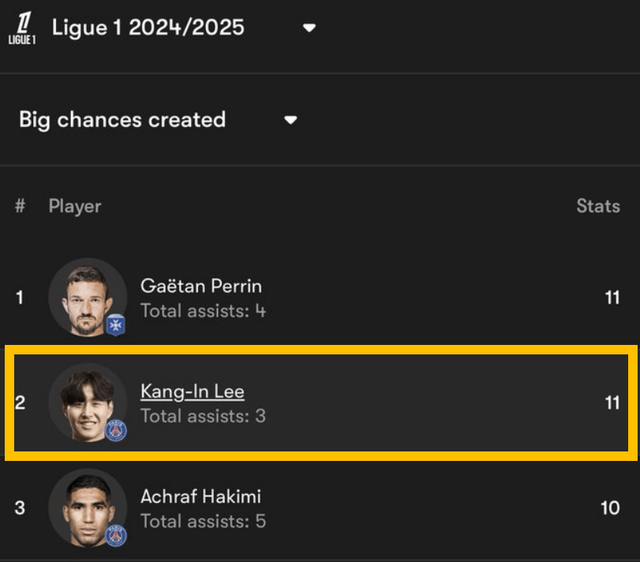This screenshot has height=562, width=640.
Task: Click Gaëtan Perrin's Total assists text
Action: 203,310
